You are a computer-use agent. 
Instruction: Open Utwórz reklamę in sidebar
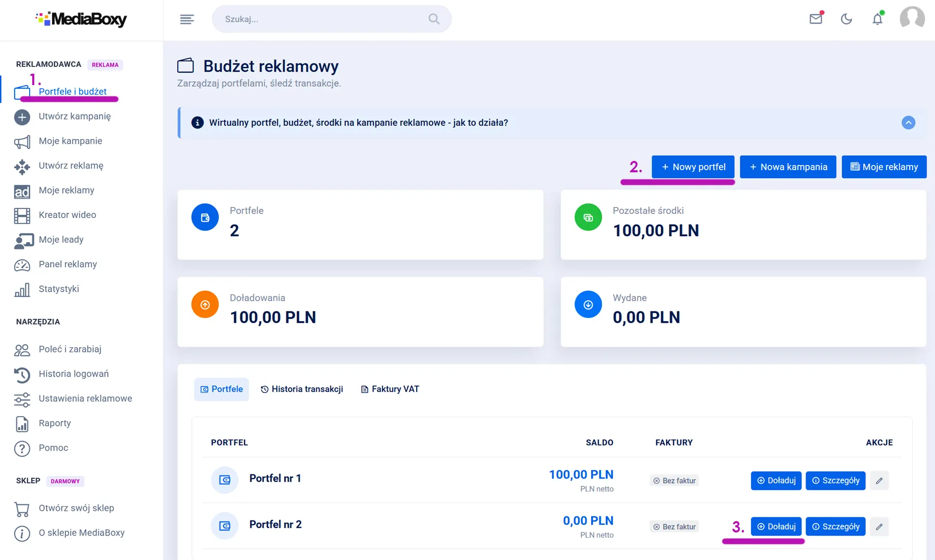(71, 166)
